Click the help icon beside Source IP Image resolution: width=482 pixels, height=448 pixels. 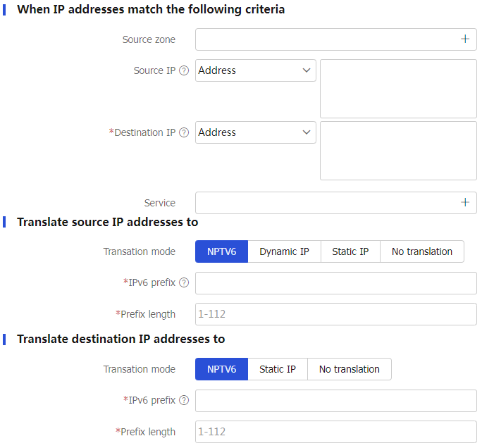(x=184, y=70)
